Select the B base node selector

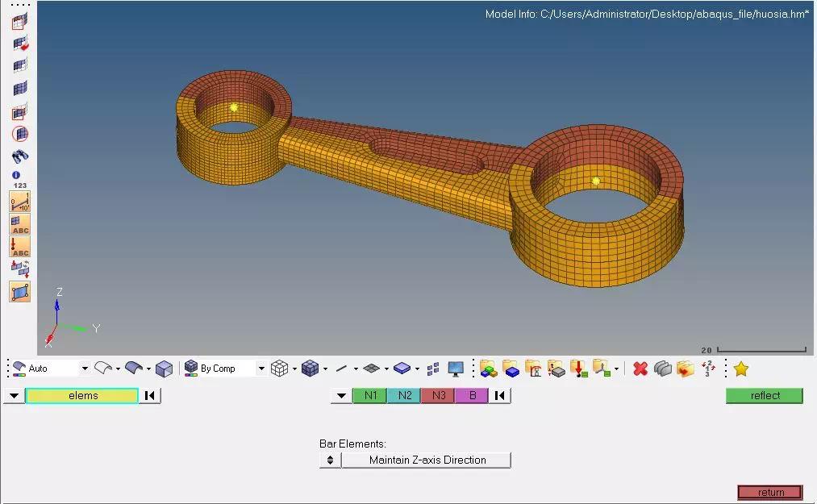[472, 396]
